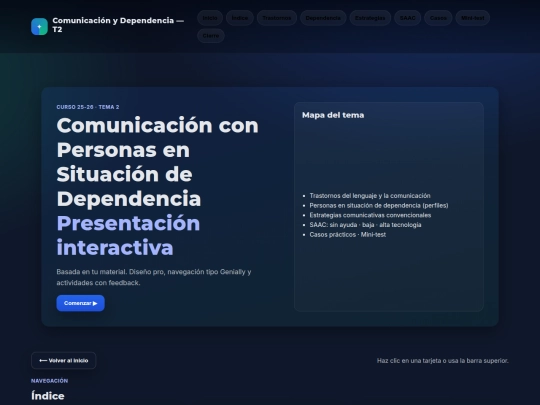Click list item Casos prácticos · Mini-test
The image size is (540, 405).
pos(347,235)
